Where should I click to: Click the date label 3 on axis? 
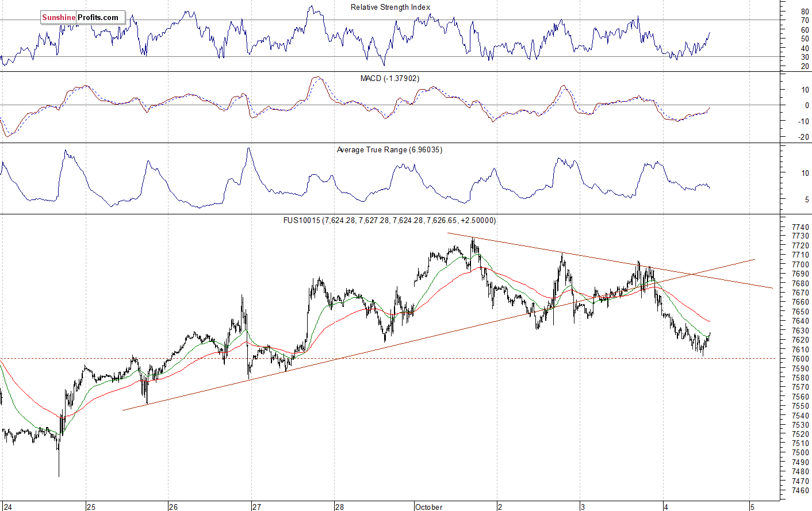(583, 507)
